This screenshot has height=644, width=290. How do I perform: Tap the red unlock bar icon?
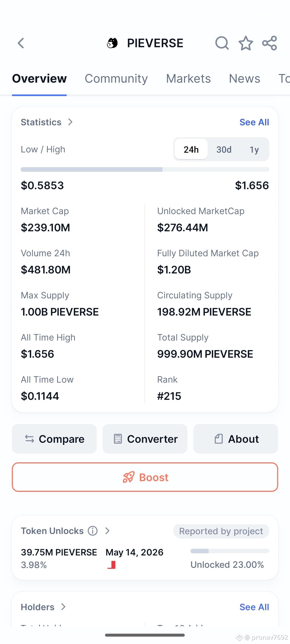coord(112,565)
